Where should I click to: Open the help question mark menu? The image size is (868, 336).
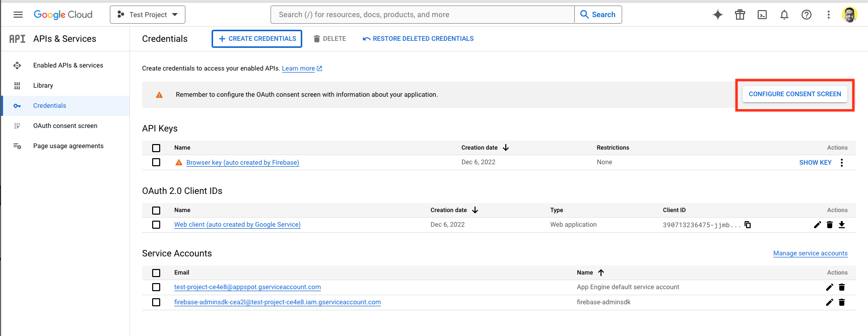[807, 15]
